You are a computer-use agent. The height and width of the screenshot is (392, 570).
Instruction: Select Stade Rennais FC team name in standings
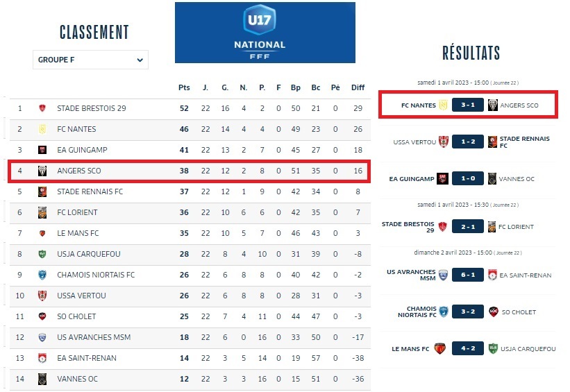(x=90, y=191)
